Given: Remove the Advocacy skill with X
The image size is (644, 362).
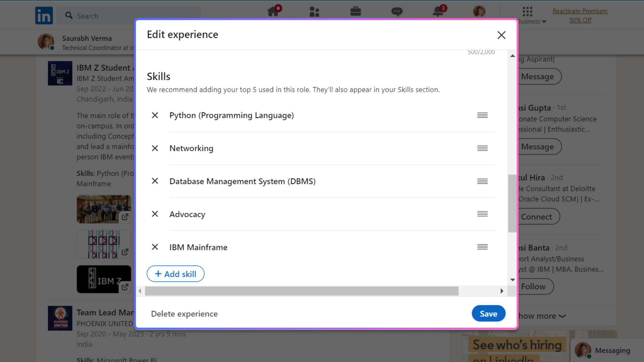Looking at the screenshot, I should click(155, 214).
